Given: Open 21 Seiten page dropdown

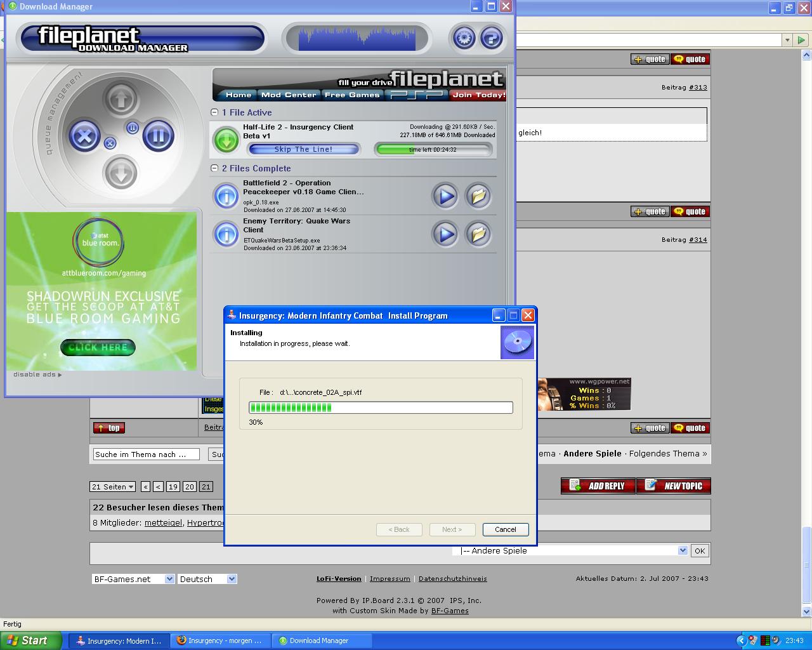Looking at the screenshot, I should (x=112, y=487).
